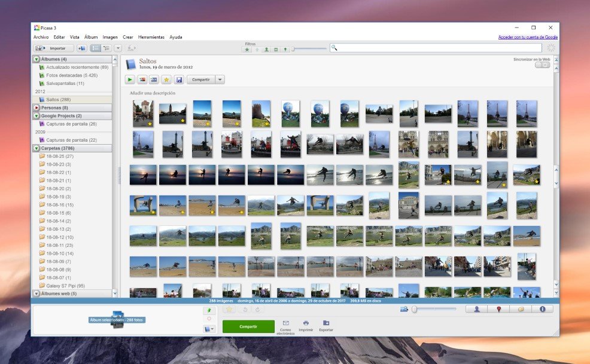Viewport: 590px width, 364px height.
Task: Play the Saltos album slideshow
Action: tap(130, 79)
